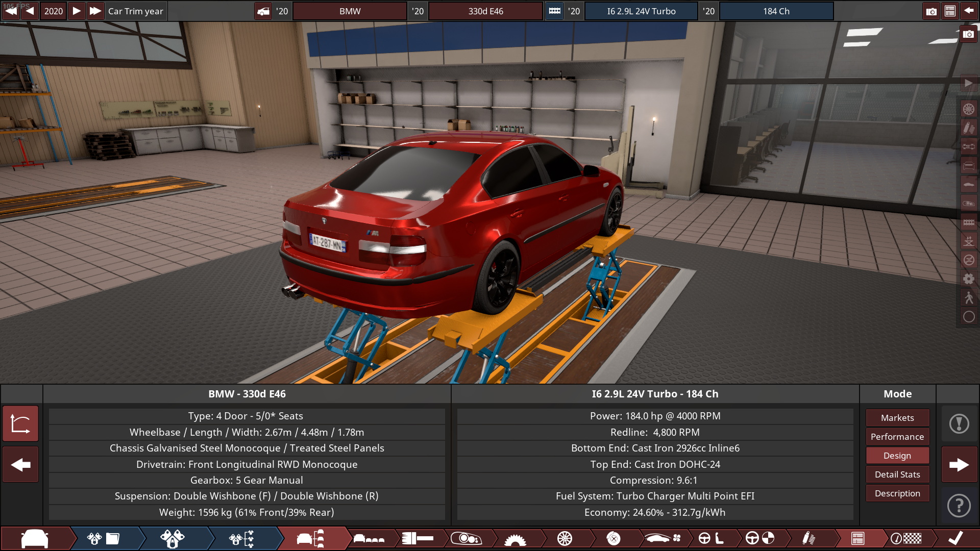
Task: Toggle car front body panels view
Action: [968, 165]
